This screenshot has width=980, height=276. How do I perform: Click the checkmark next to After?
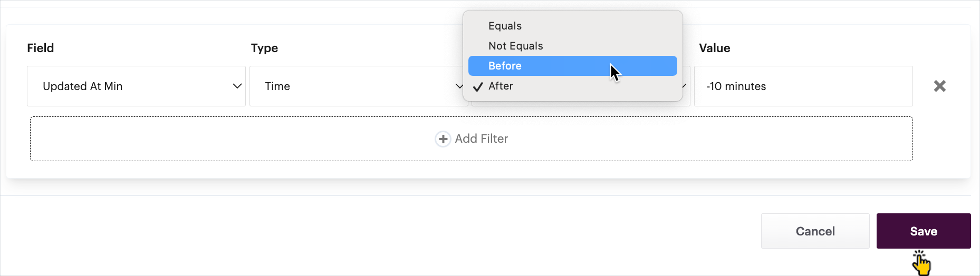point(478,86)
